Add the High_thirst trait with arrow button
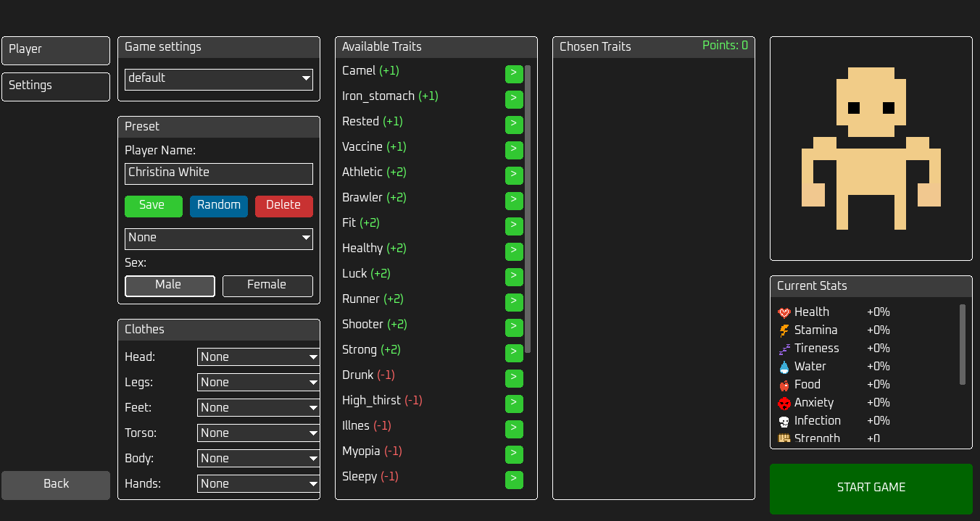This screenshot has height=521, width=980. (x=514, y=403)
